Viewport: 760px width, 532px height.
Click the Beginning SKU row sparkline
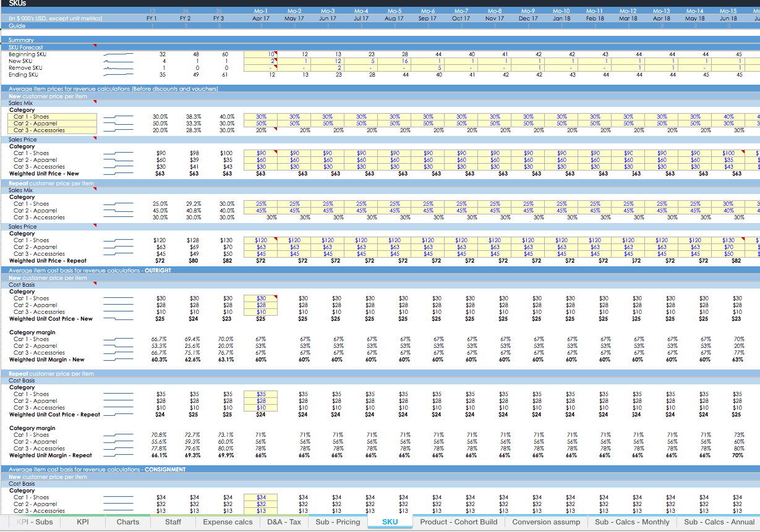118,54
